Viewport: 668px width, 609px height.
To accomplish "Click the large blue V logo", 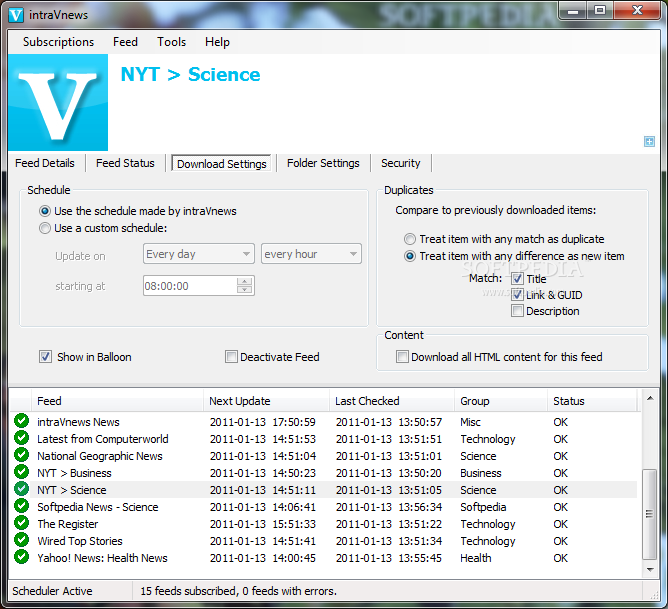I will click(x=58, y=102).
